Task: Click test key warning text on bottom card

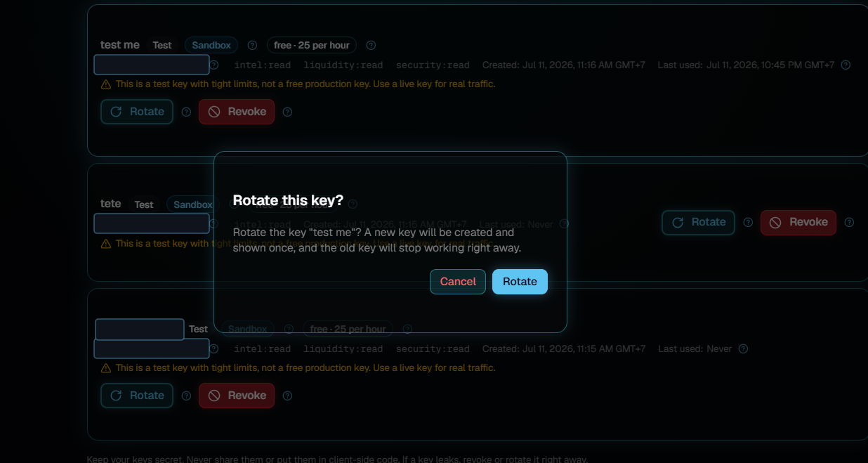Action: pyautogui.click(x=305, y=368)
